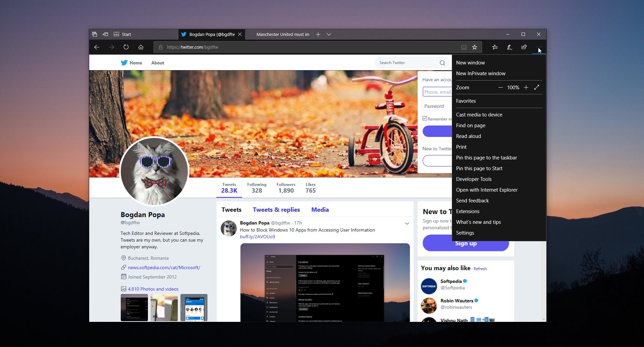The width and height of the screenshot is (644, 347).
Task: Click Refresh in You may also like
Action: click(x=480, y=269)
